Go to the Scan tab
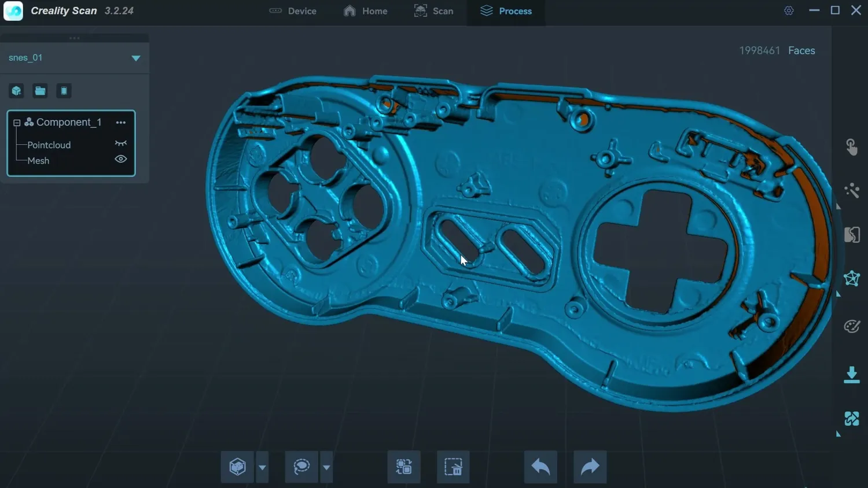Viewport: 868px width, 488px height. tap(434, 11)
